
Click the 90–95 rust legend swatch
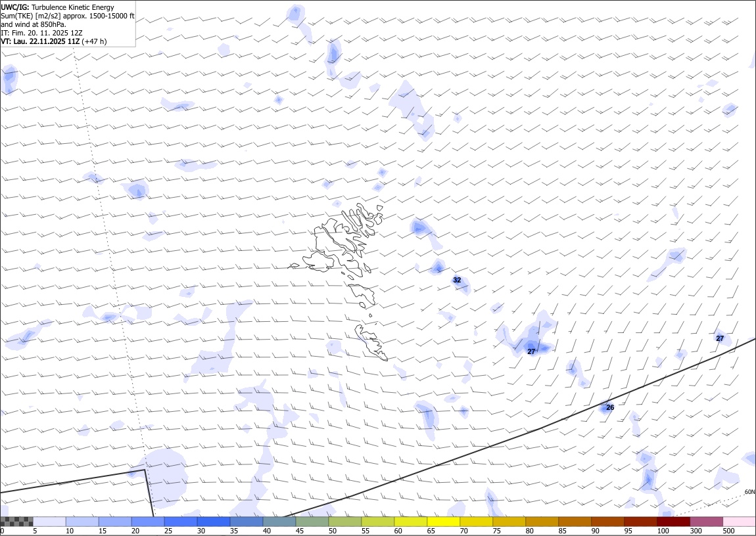[x=607, y=522]
